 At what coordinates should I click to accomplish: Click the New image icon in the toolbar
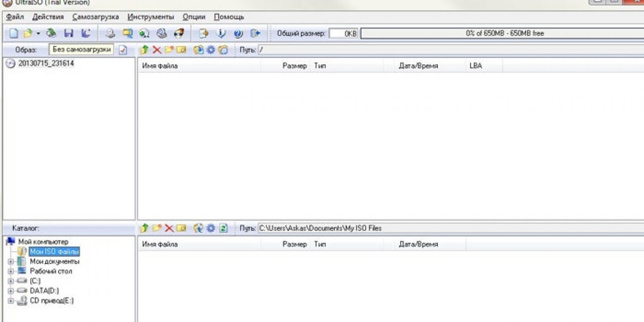tap(14, 34)
